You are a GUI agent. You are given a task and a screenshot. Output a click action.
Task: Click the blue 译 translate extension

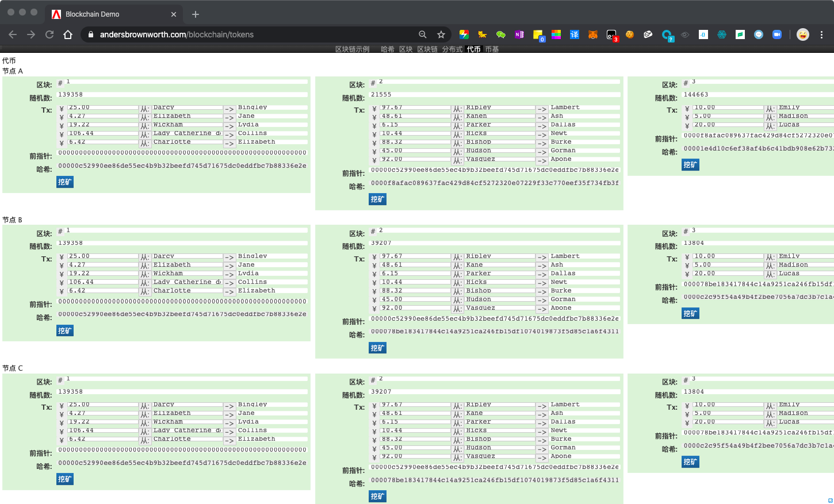click(x=575, y=34)
